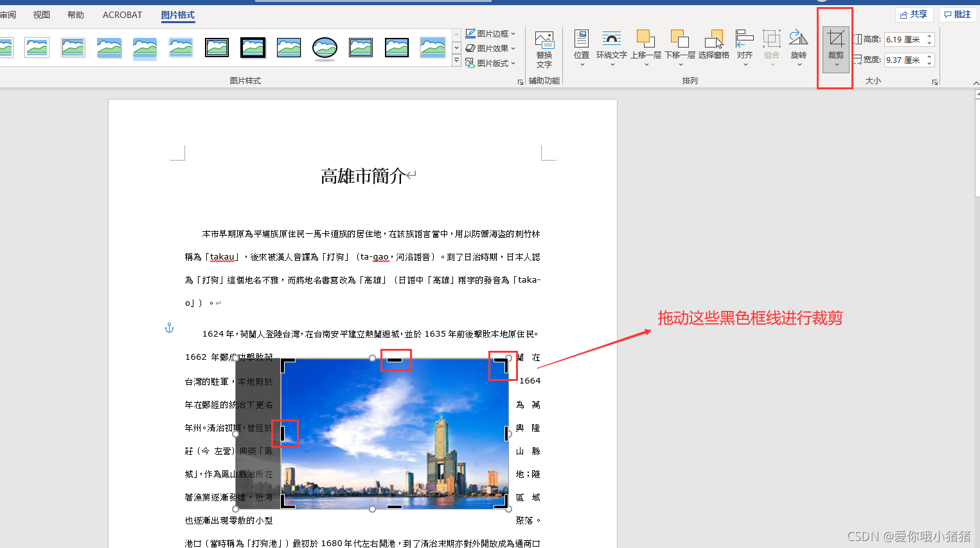Screen dimensions: 980x548
Task: Switch to the 审阅 tab
Action: (x=8, y=15)
